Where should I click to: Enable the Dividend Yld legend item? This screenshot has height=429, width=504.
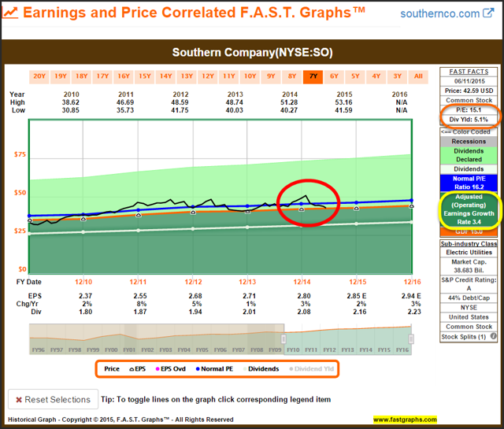pyautogui.click(x=312, y=369)
